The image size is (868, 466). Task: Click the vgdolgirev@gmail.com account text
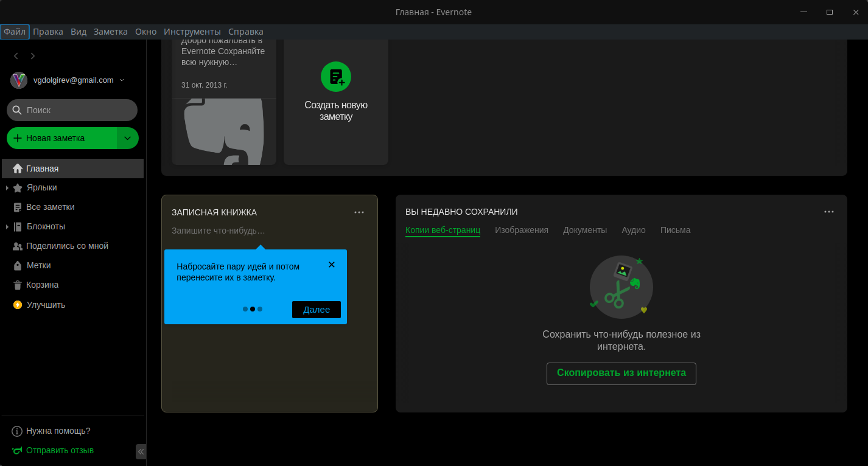tap(74, 80)
